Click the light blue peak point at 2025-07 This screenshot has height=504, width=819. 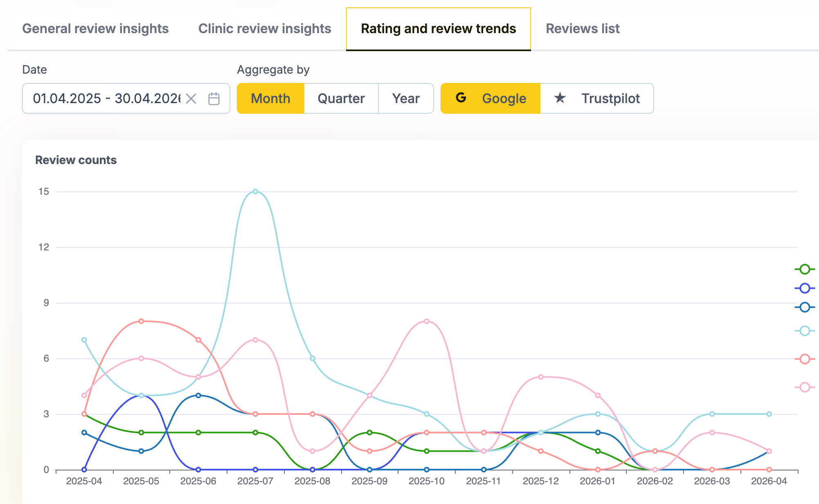click(x=255, y=191)
